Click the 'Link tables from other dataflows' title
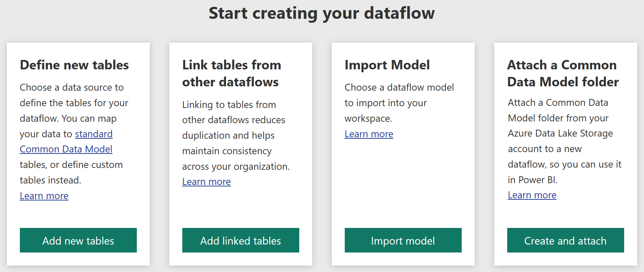This screenshot has height=272, width=644. pyautogui.click(x=231, y=73)
